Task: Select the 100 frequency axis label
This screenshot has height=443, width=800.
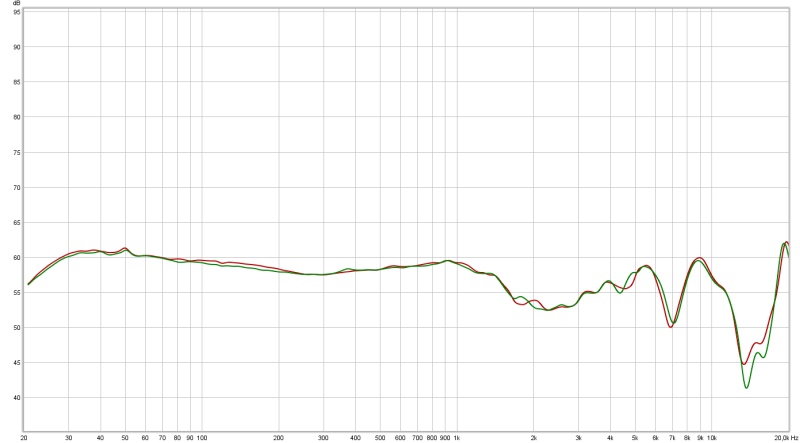Action: coord(201,438)
